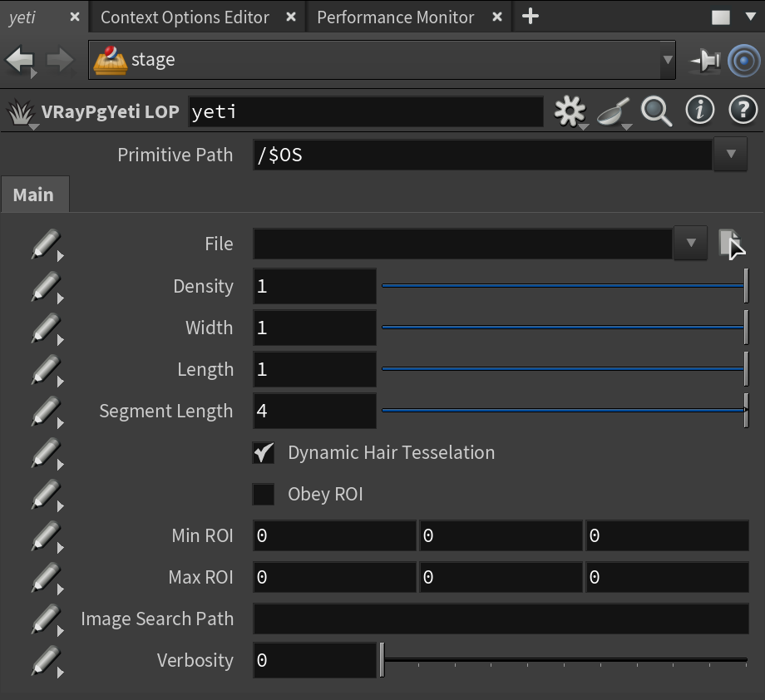The height and width of the screenshot is (700, 765).
Task: Click the pencil icon next to Density
Action: point(47,286)
